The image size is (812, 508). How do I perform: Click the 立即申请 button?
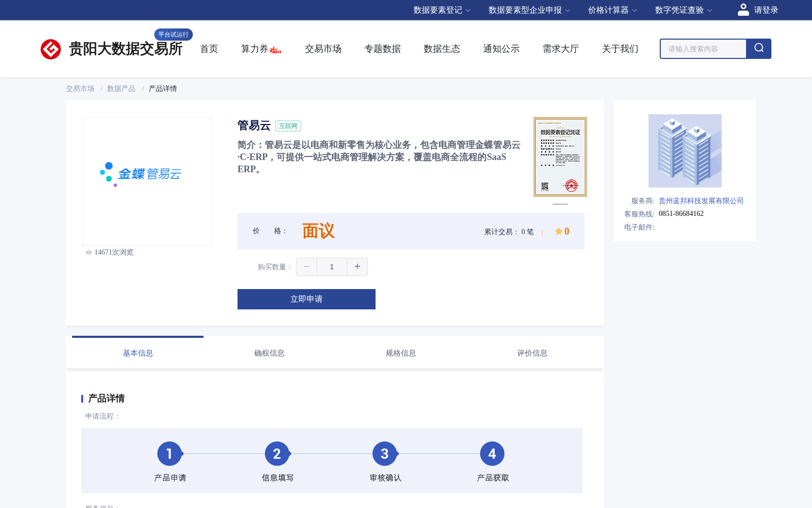(x=307, y=299)
